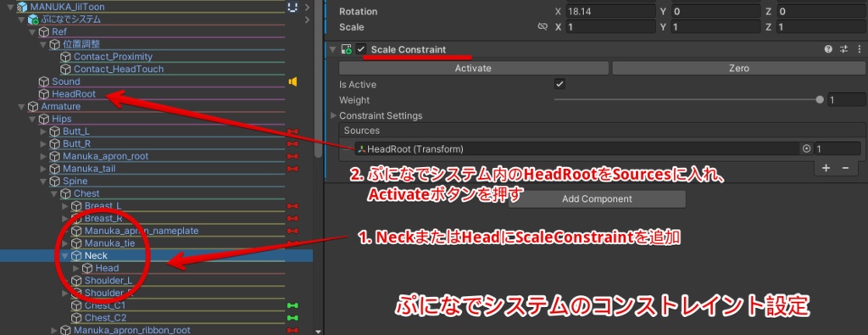Click the Scale Constraint component icon
The width and height of the screenshot is (868, 335).
pos(347,49)
